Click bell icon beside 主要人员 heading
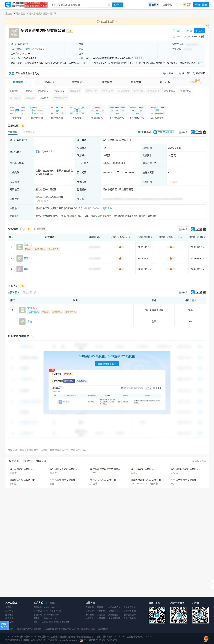Image resolution: width=214 pixels, height=644 pixels. (x=23, y=286)
